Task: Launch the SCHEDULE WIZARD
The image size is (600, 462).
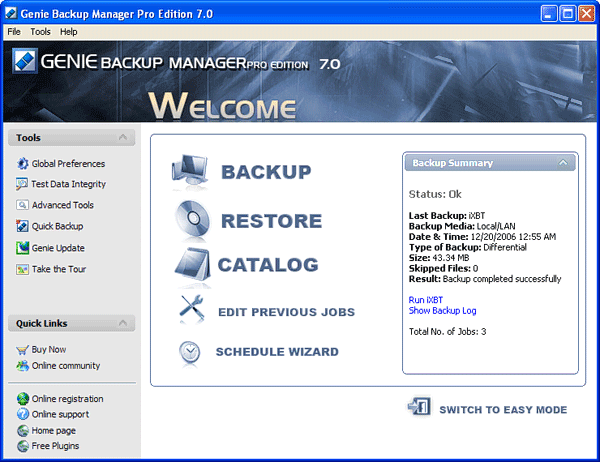Action: click(277, 352)
